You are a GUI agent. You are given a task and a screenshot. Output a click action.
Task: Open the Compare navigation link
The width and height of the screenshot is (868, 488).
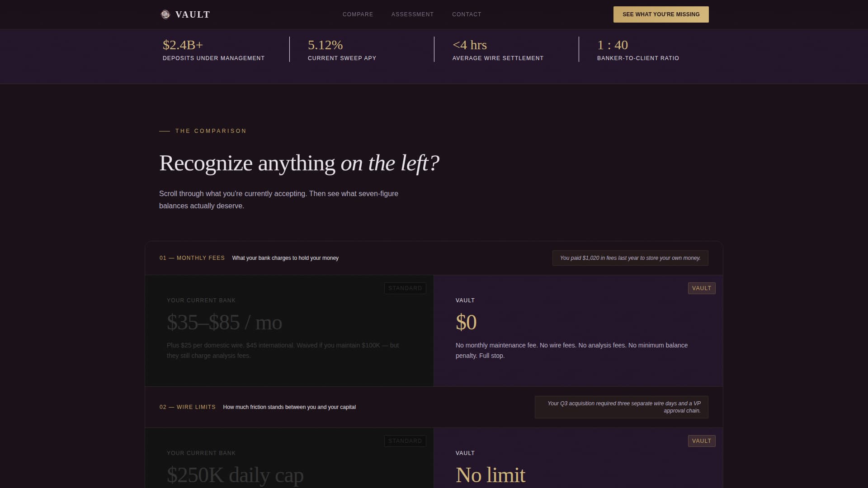(x=358, y=14)
